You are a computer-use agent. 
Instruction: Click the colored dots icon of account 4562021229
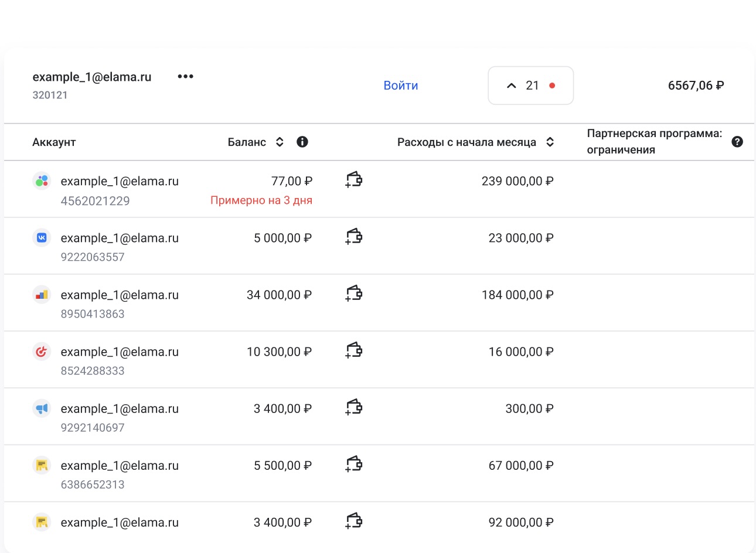[42, 181]
